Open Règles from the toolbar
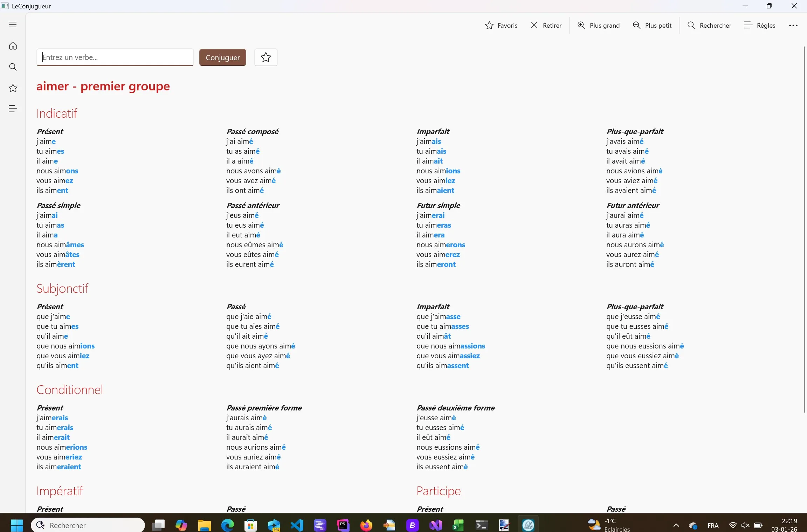 pos(760,25)
